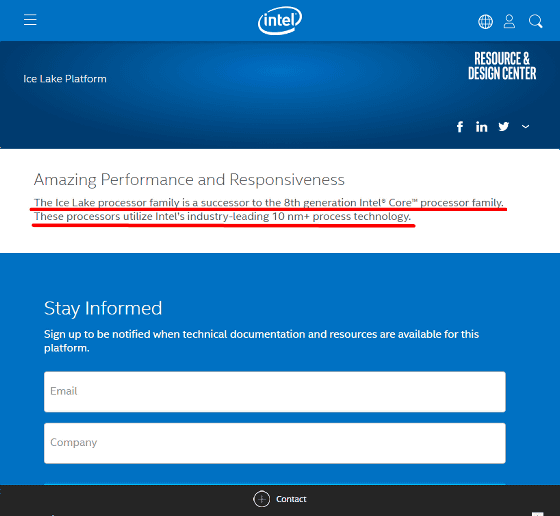
Task: Open the user account sign-in icon
Action: 509,21
